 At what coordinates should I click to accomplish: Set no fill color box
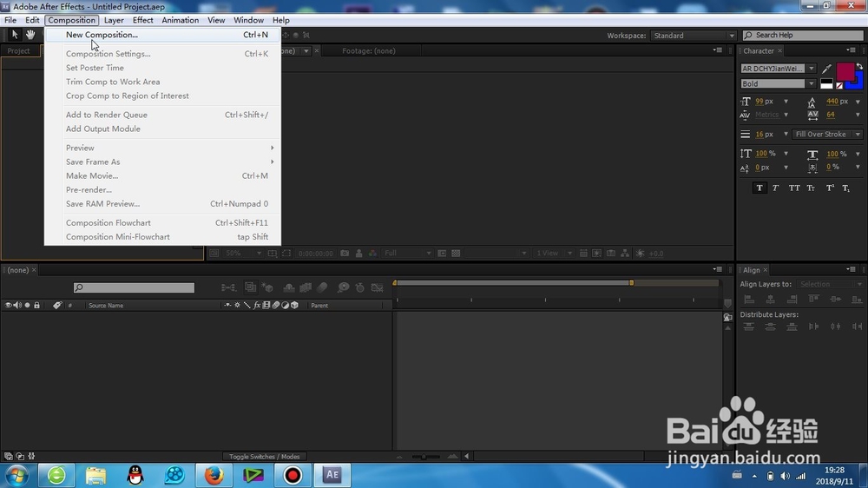coord(839,85)
